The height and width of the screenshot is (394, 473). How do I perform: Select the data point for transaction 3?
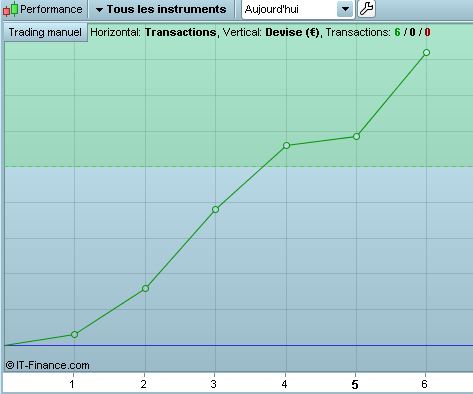tap(215, 209)
